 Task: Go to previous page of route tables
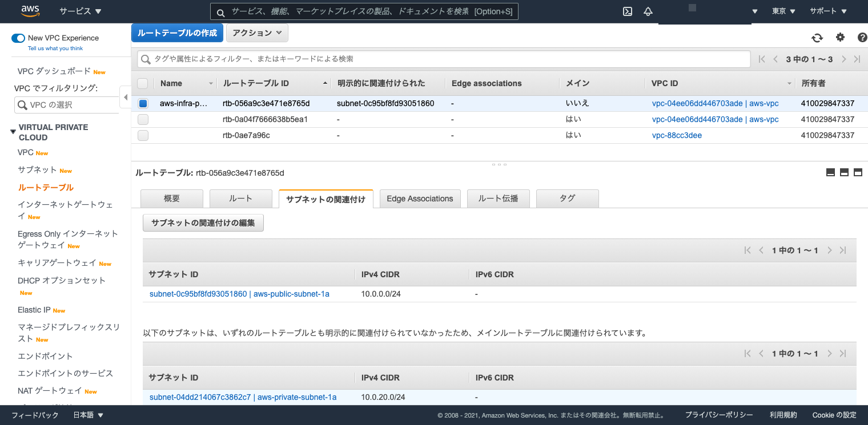point(775,59)
